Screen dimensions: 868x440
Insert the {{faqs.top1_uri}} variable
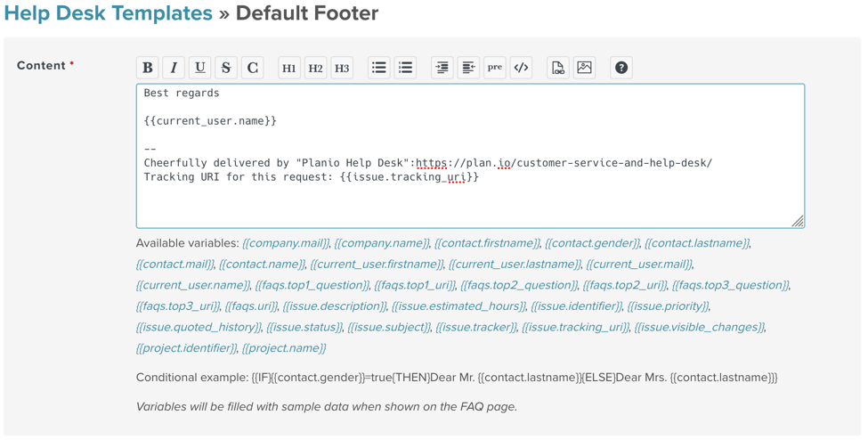[x=415, y=285]
